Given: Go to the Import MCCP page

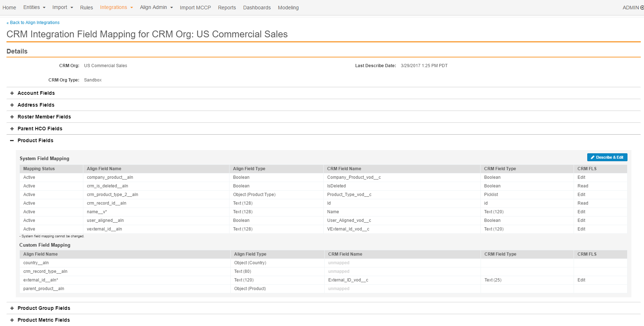Looking at the screenshot, I should pyautogui.click(x=195, y=8).
